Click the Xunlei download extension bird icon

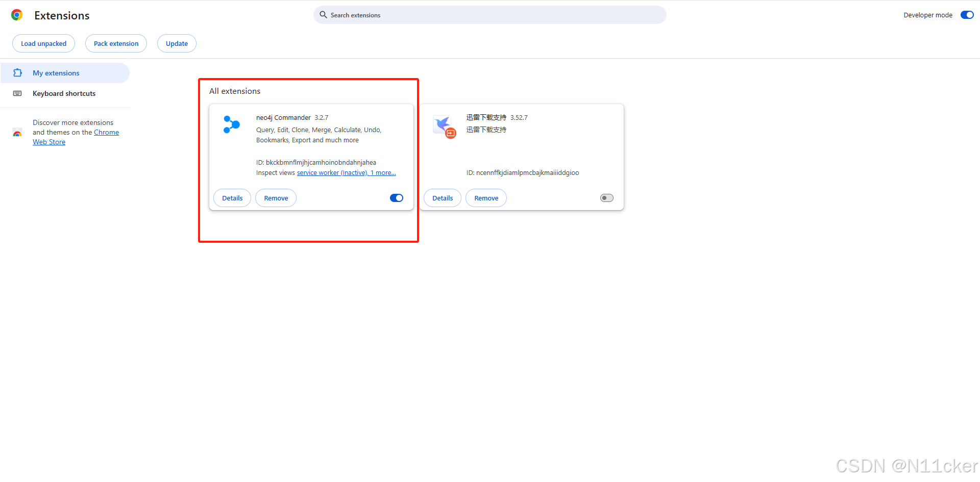(x=443, y=125)
